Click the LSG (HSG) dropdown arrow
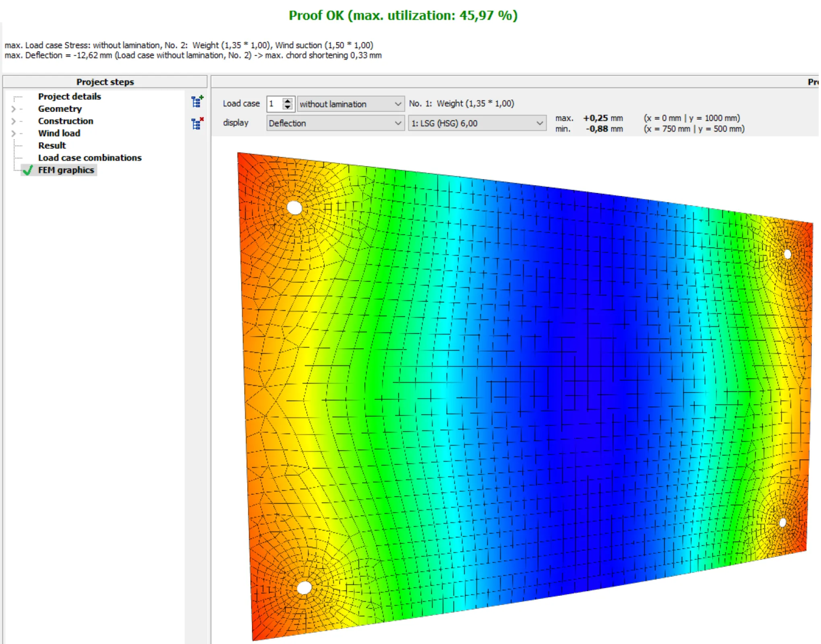The width and height of the screenshot is (821, 644). click(540, 124)
